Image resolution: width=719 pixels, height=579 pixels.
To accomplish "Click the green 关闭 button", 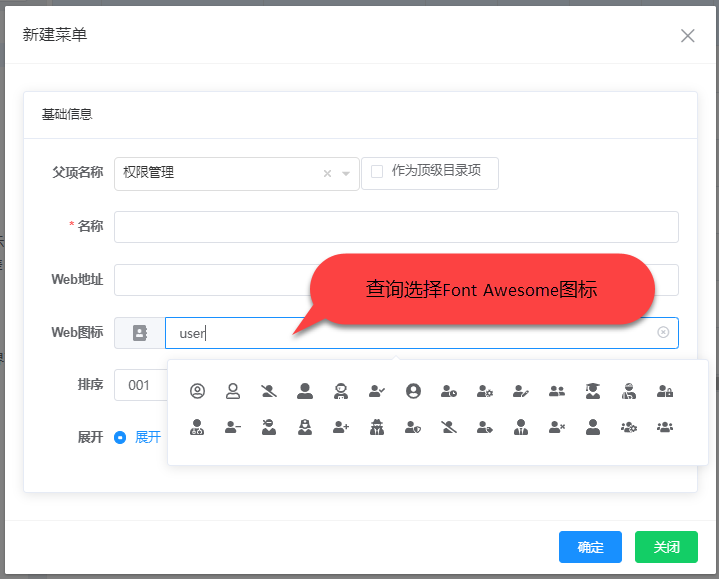I will coord(666,547).
